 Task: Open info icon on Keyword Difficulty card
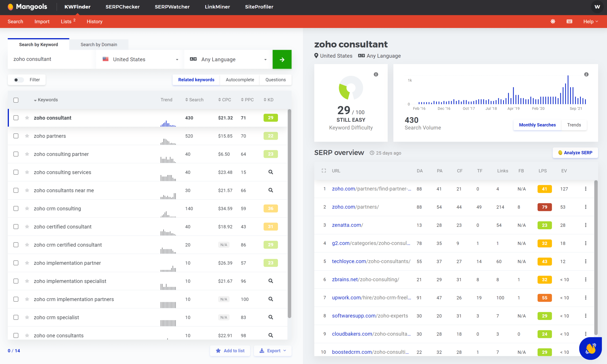point(376,74)
